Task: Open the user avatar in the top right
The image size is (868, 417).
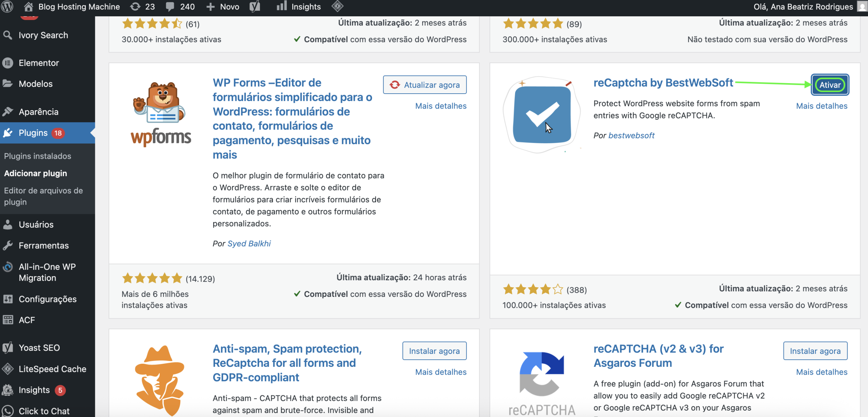Action: (x=863, y=6)
